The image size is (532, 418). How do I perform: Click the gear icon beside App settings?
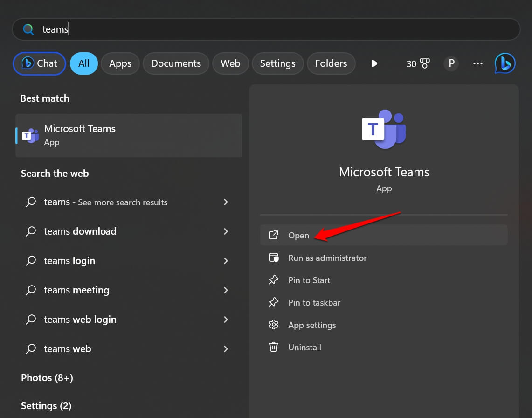coord(274,325)
